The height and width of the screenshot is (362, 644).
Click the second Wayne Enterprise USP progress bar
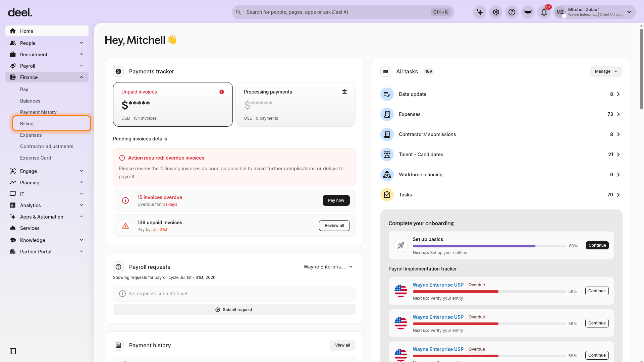click(489, 324)
